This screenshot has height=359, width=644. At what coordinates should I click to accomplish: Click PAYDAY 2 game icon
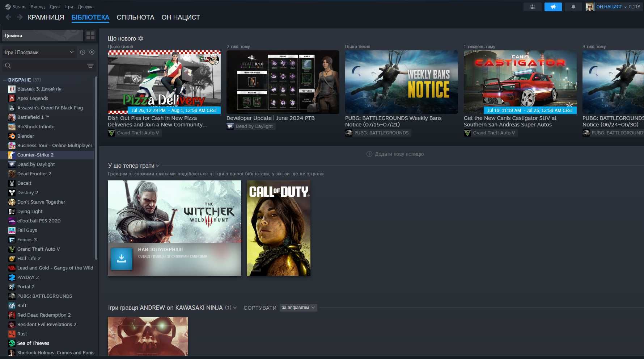pos(12,277)
